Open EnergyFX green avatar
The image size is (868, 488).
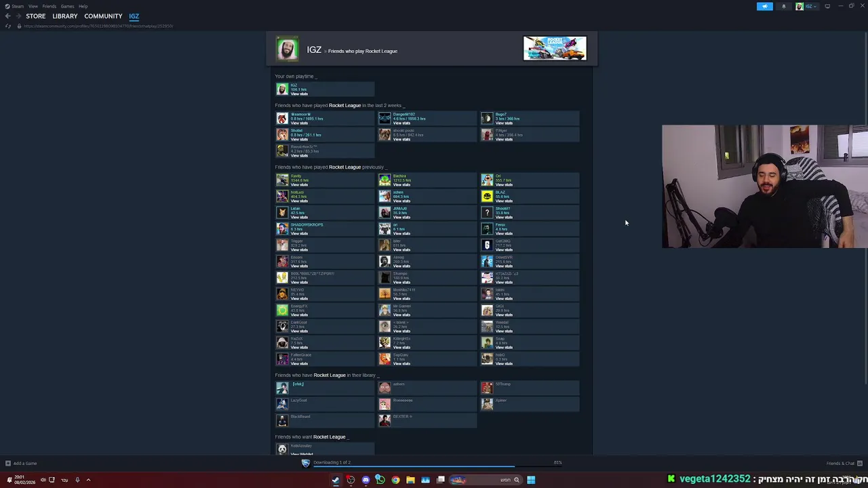pyautogui.click(x=282, y=310)
